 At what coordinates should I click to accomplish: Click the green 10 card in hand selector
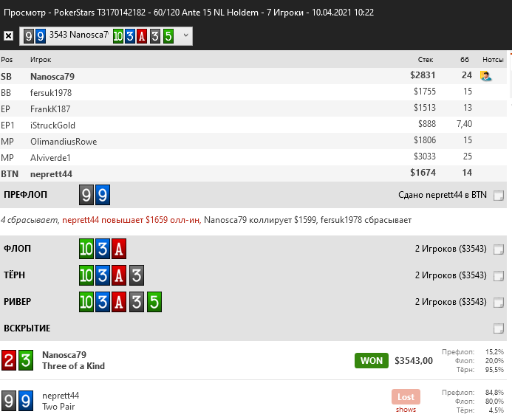[x=118, y=36]
